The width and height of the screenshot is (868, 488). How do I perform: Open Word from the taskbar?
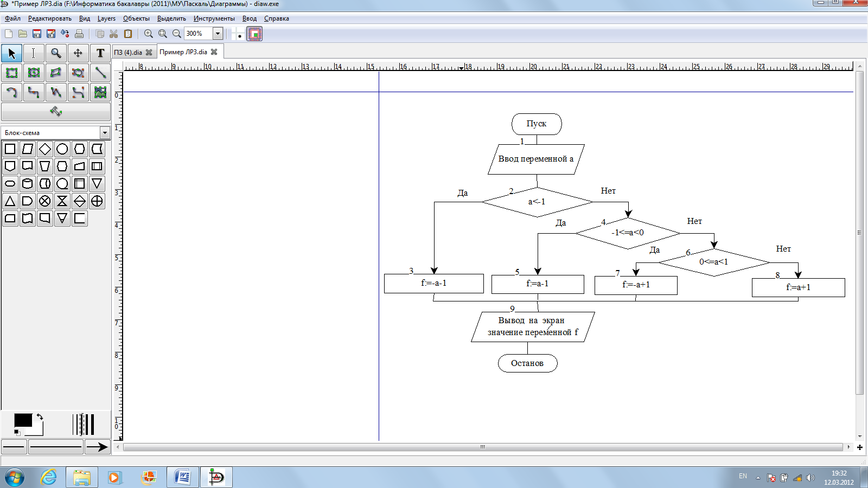182,477
